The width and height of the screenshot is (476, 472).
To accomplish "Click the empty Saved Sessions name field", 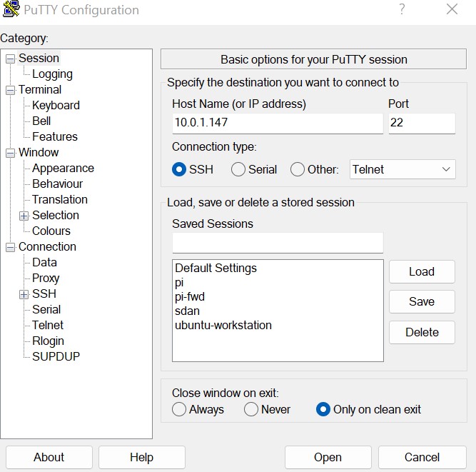I will click(x=278, y=243).
